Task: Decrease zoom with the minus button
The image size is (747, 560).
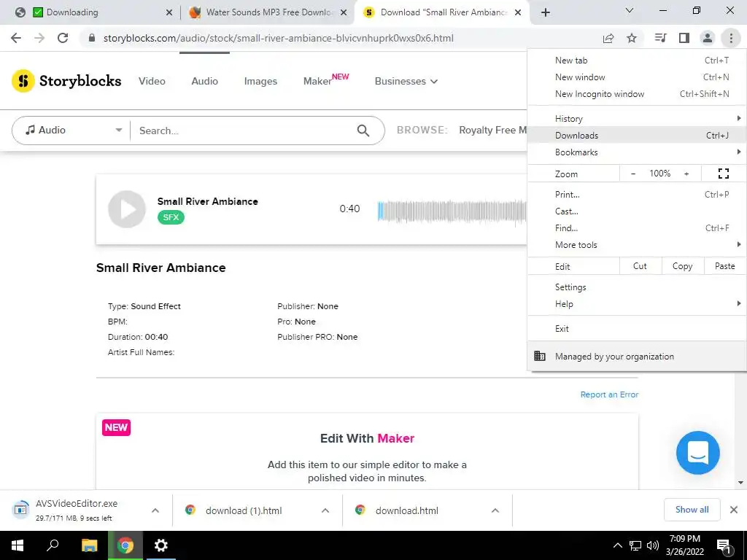Action: (632, 174)
